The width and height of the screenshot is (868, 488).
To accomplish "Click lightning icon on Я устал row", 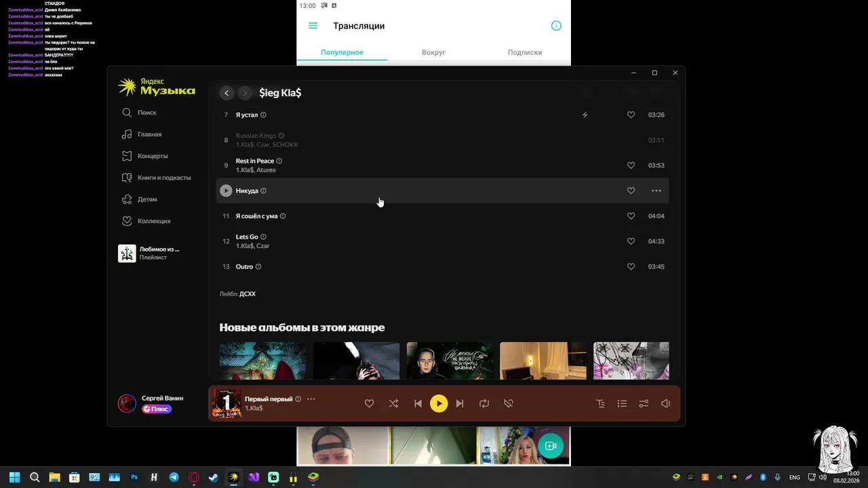I will (x=585, y=115).
